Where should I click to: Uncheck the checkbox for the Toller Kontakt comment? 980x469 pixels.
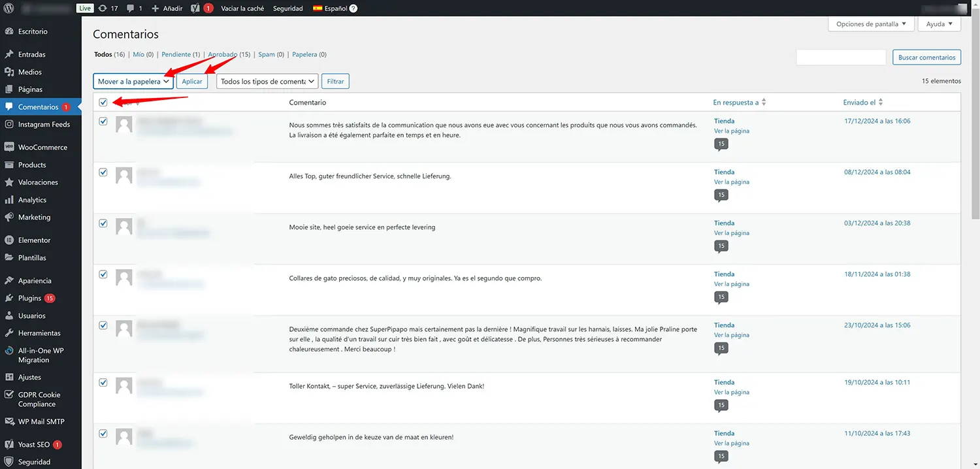point(103,383)
